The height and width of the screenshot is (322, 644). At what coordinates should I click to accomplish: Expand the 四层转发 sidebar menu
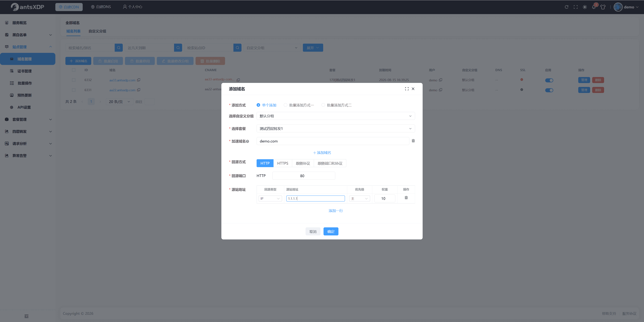(x=28, y=132)
